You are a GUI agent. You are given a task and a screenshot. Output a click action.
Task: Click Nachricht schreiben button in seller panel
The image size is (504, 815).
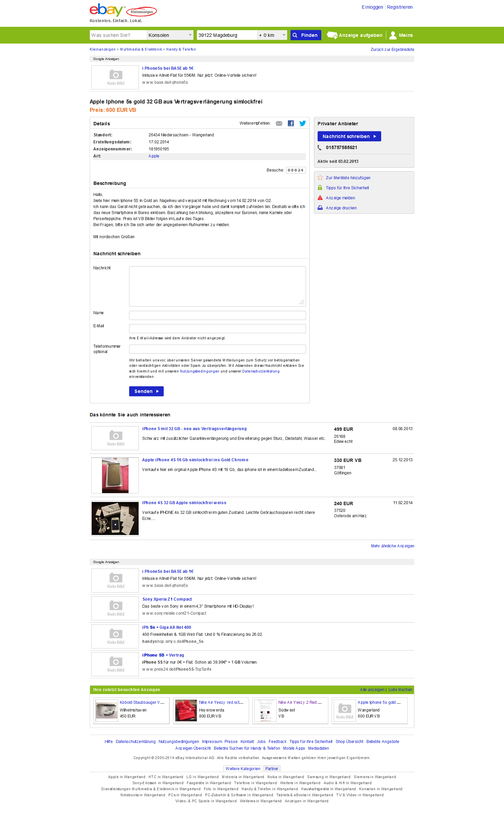click(349, 136)
